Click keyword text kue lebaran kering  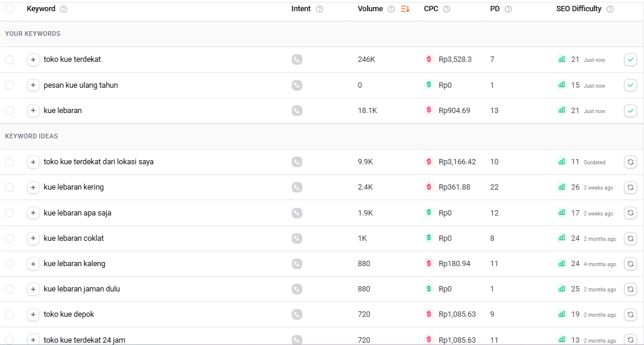[74, 187]
